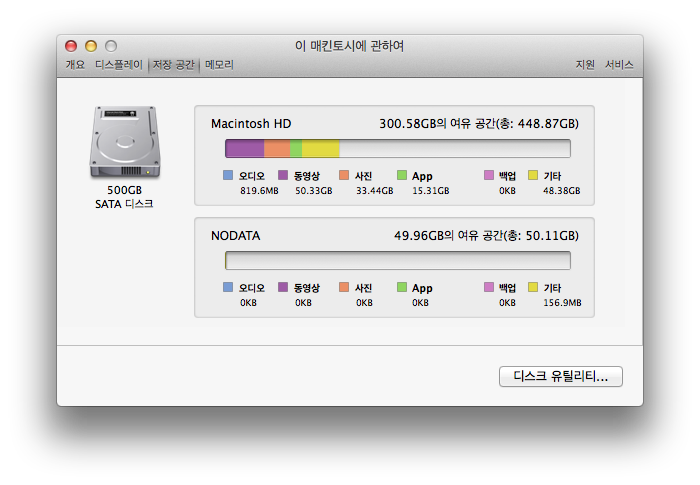The width and height of the screenshot is (700, 485).
Task: Open the 디스플레이 tab
Action: click(119, 65)
